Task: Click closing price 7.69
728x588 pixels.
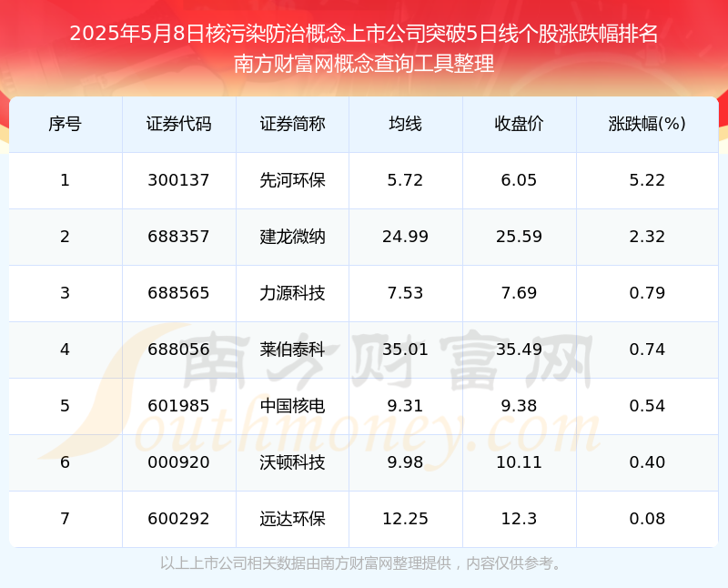Action: tap(519, 293)
